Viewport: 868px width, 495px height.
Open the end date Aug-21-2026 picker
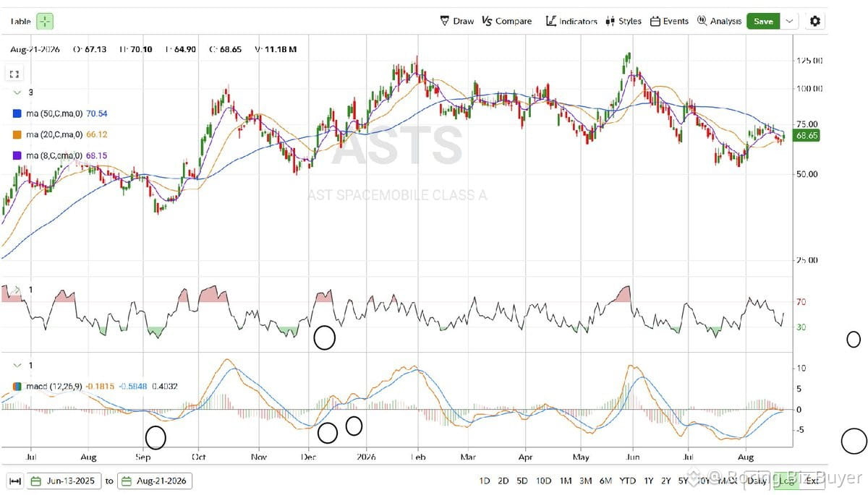[x=155, y=481]
